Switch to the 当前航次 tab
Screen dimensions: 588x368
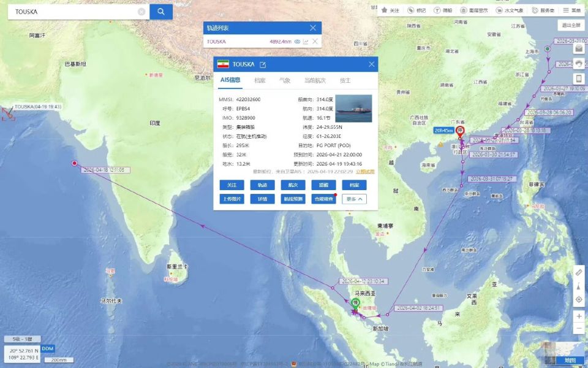point(315,80)
